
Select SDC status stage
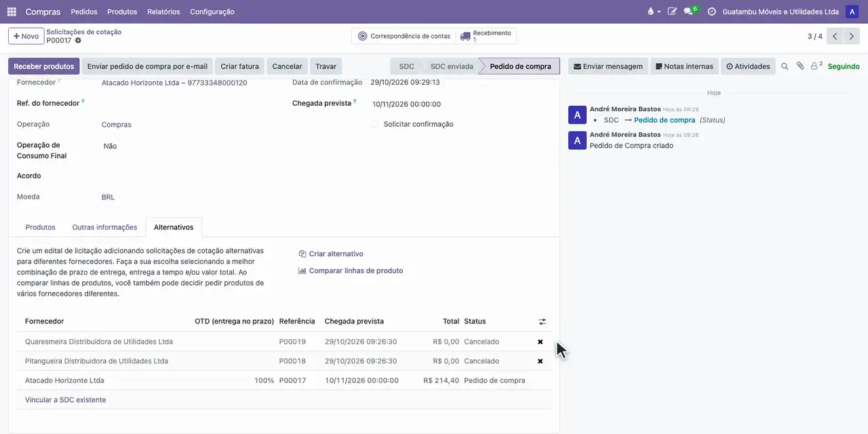click(406, 66)
